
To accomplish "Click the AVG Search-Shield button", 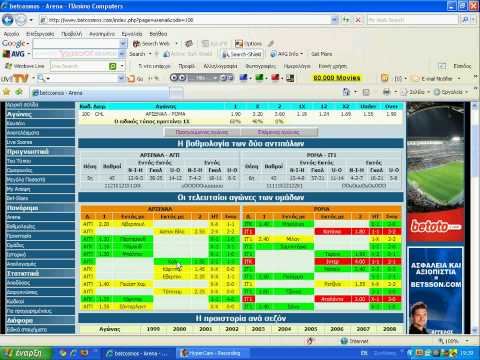I will pyautogui.click(x=242, y=54).
